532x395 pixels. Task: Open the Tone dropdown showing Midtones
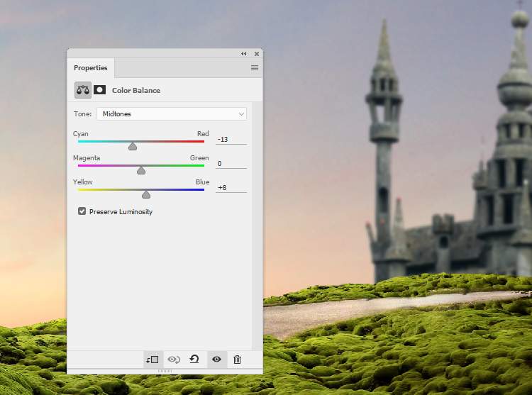click(171, 113)
